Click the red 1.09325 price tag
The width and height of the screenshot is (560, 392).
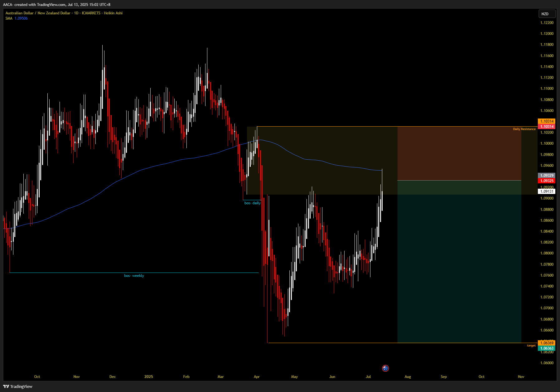point(547,181)
